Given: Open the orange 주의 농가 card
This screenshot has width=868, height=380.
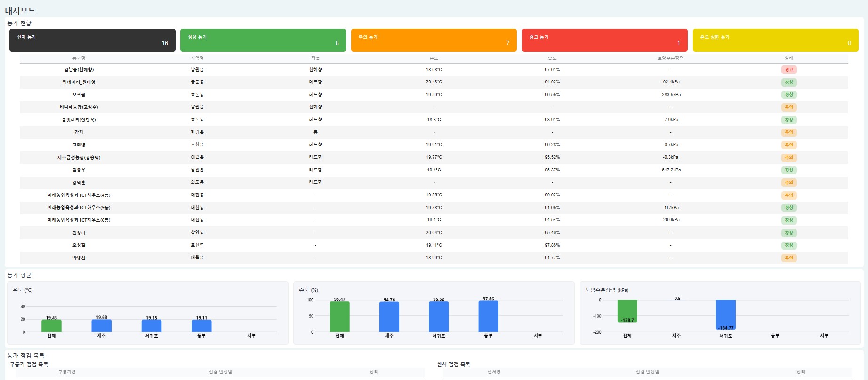Looking at the screenshot, I should point(434,40).
